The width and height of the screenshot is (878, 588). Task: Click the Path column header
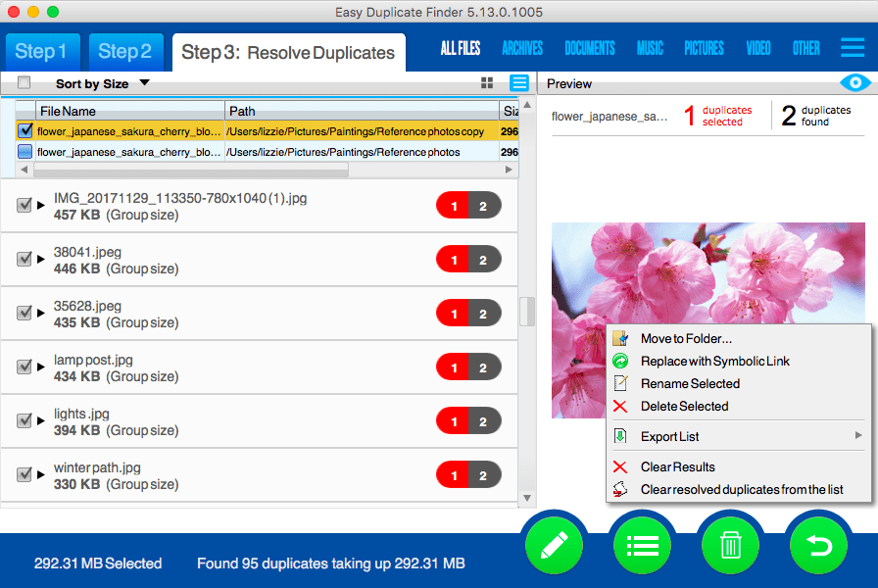coord(362,111)
